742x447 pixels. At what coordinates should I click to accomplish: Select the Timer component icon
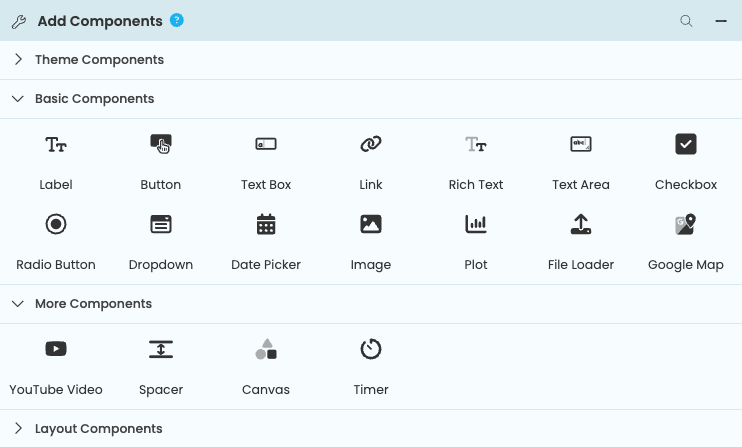(x=371, y=349)
